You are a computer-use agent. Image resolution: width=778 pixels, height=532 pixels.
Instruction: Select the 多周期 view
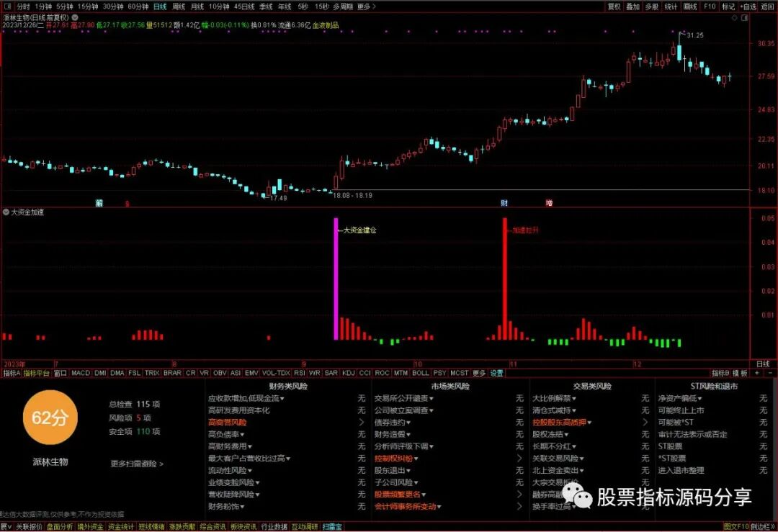coord(343,6)
